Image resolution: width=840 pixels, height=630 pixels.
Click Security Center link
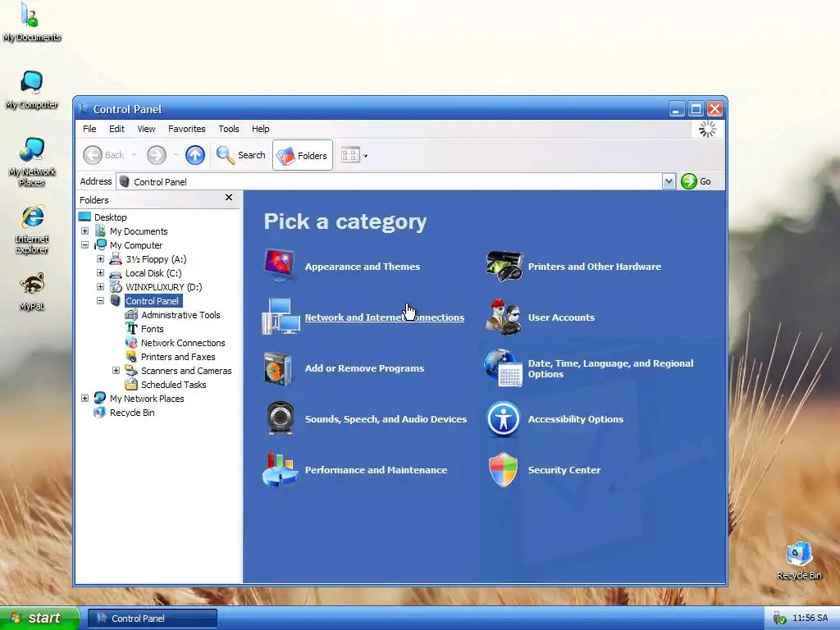click(564, 470)
